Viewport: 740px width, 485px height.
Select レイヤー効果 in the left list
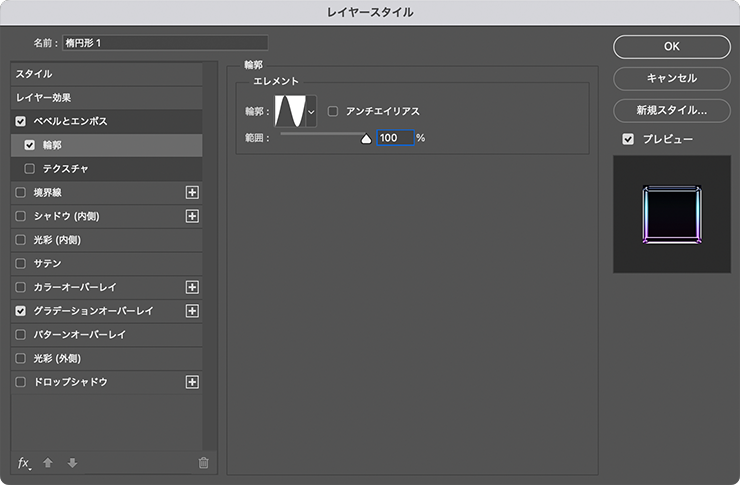tap(41, 98)
